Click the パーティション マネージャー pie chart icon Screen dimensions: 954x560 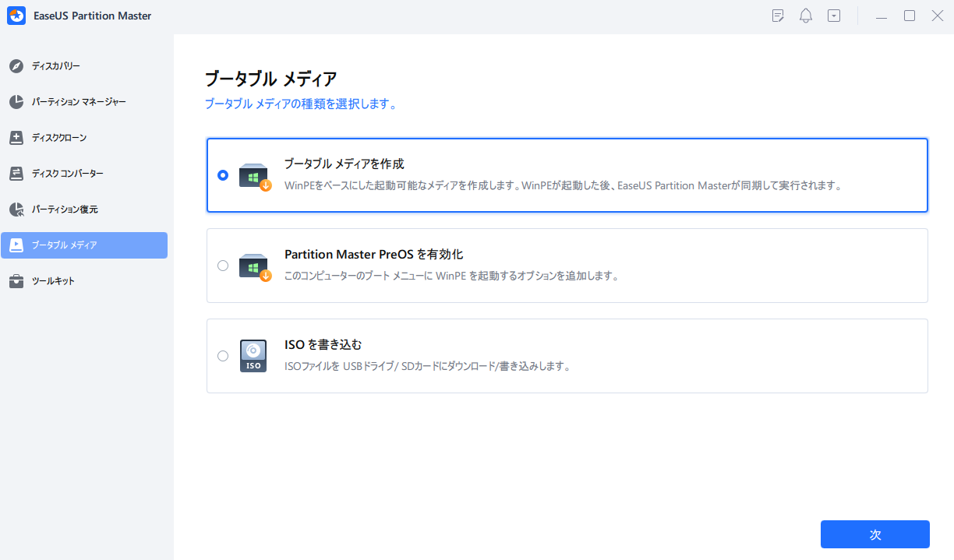(16, 102)
